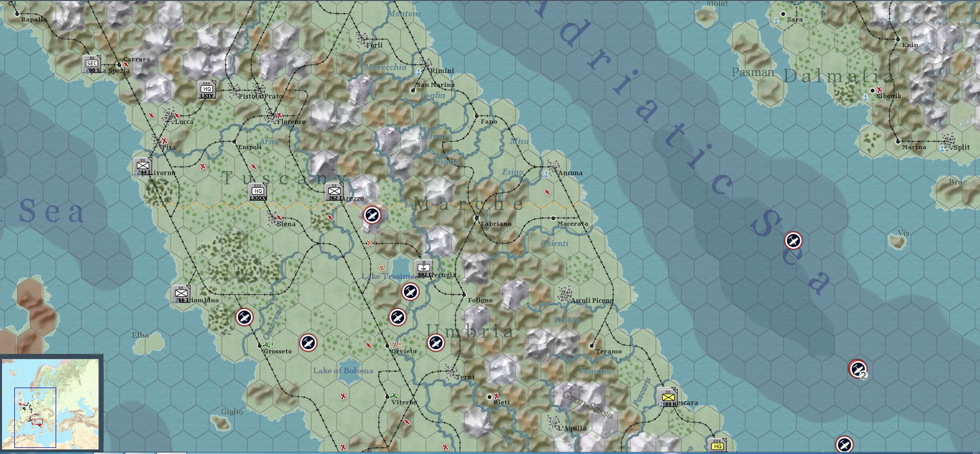Click the Europe overview minimap
The height and width of the screenshot is (454, 980).
pyautogui.click(x=50, y=403)
